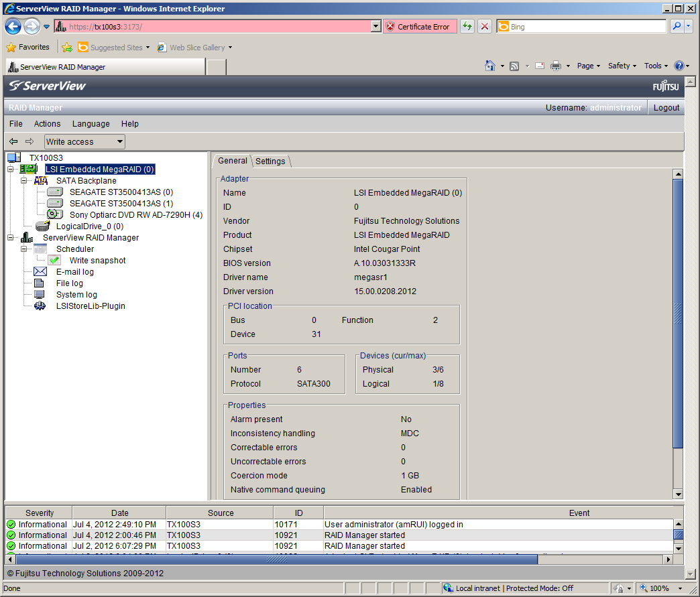
Task: Click the Home page icon
Action: 490,66
